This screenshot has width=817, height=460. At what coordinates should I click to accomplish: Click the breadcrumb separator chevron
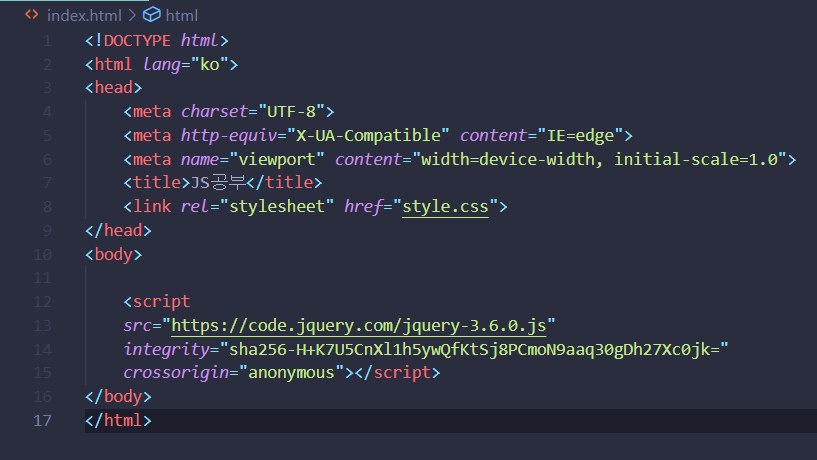click(132, 16)
